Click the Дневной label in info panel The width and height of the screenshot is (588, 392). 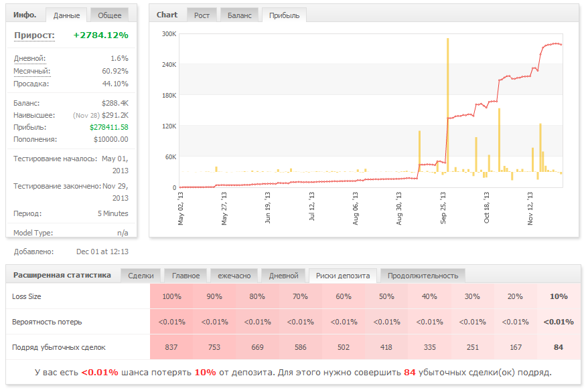click(x=29, y=59)
